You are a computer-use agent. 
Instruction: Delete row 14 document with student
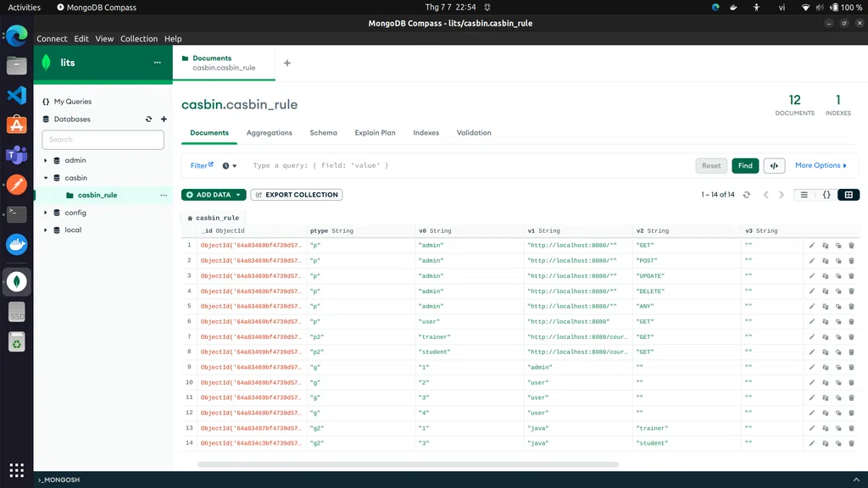tap(851, 443)
